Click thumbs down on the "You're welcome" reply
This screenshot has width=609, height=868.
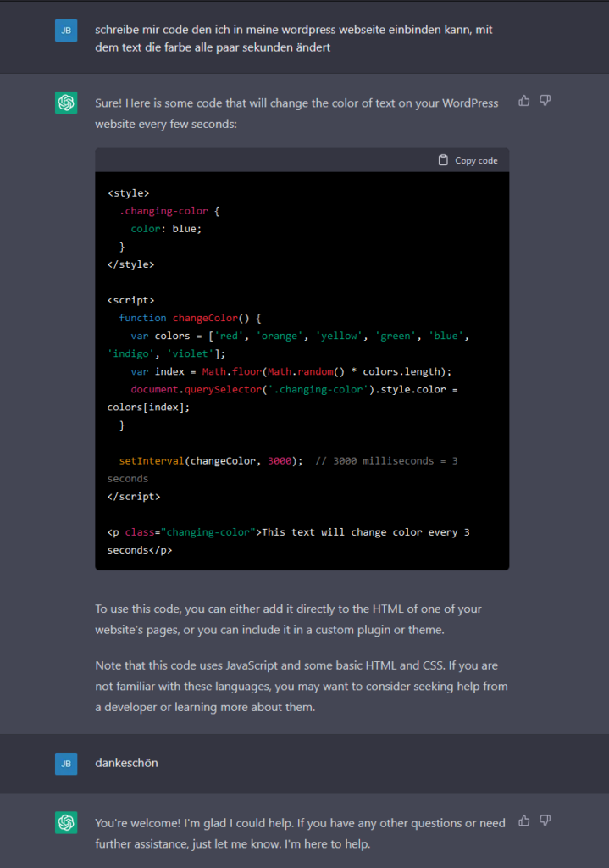tap(545, 821)
